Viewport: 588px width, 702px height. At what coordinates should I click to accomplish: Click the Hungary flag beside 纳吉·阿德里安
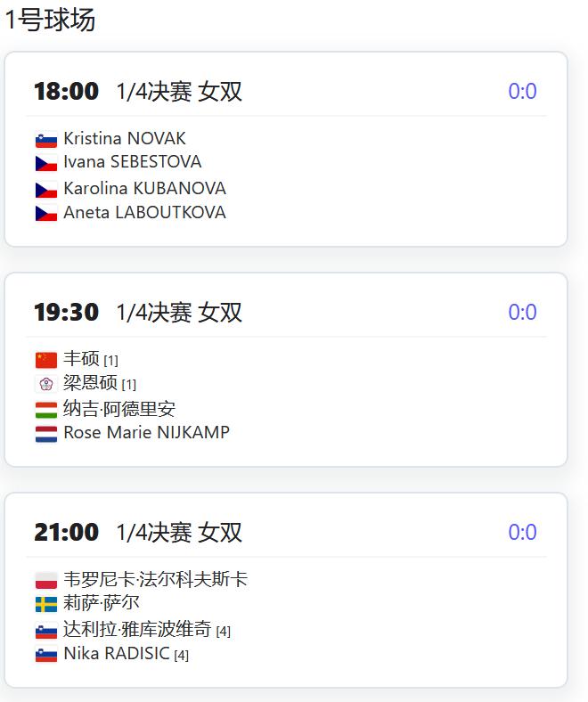coord(46,410)
